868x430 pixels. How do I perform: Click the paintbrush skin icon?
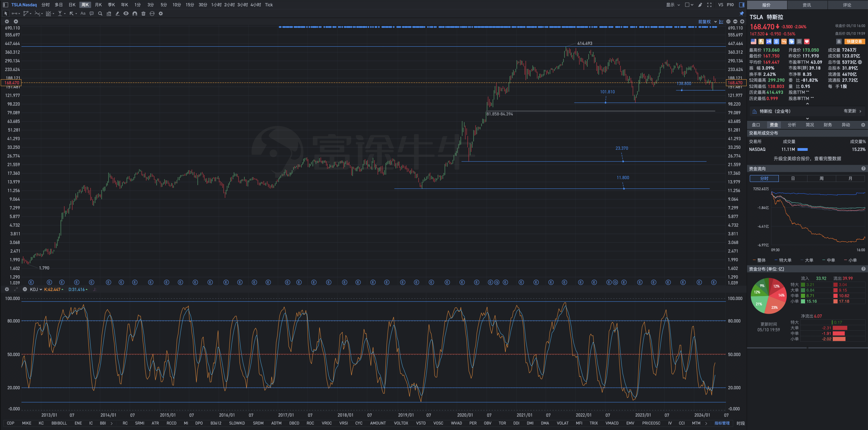click(700, 5)
